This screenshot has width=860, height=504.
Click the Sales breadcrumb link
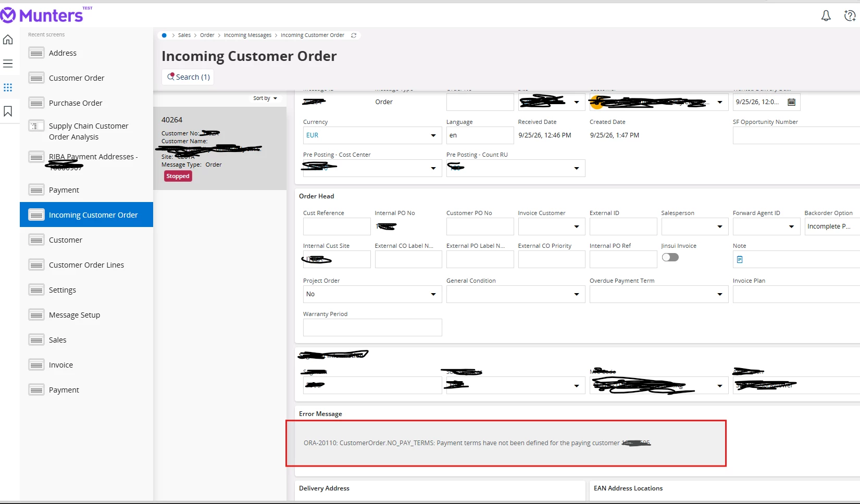(x=184, y=35)
